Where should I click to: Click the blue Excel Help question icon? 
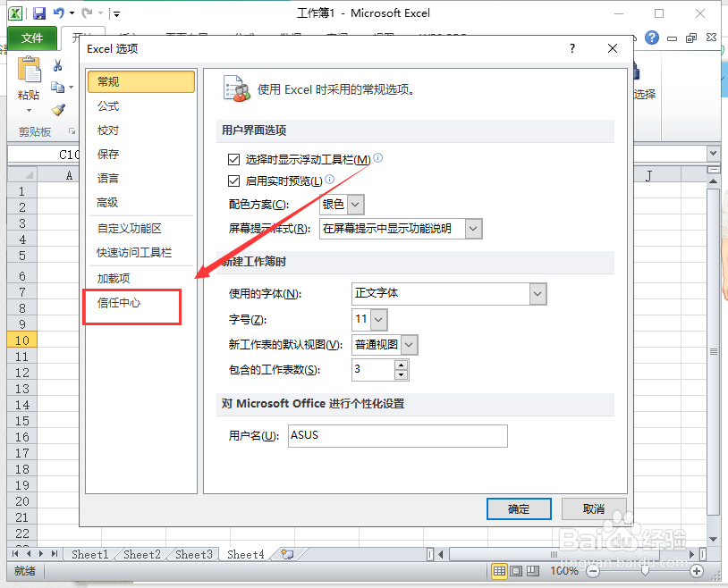(652, 38)
